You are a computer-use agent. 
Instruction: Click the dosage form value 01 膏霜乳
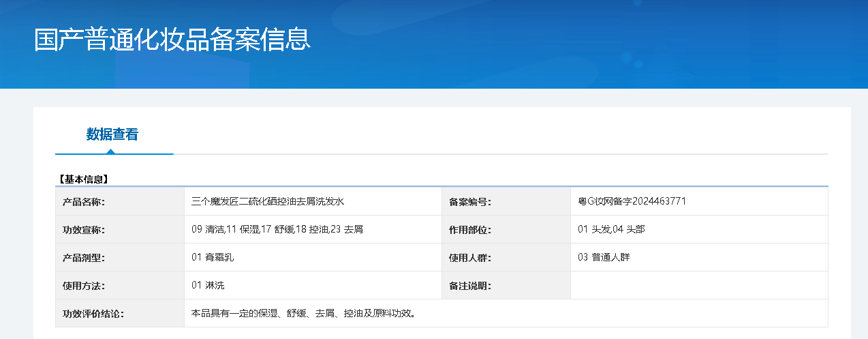coord(213,257)
